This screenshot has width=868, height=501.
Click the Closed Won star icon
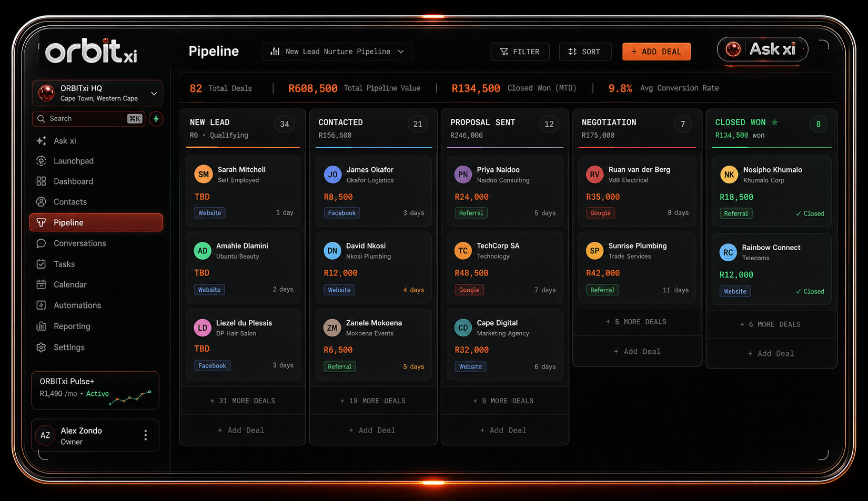click(x=774, y=122)
